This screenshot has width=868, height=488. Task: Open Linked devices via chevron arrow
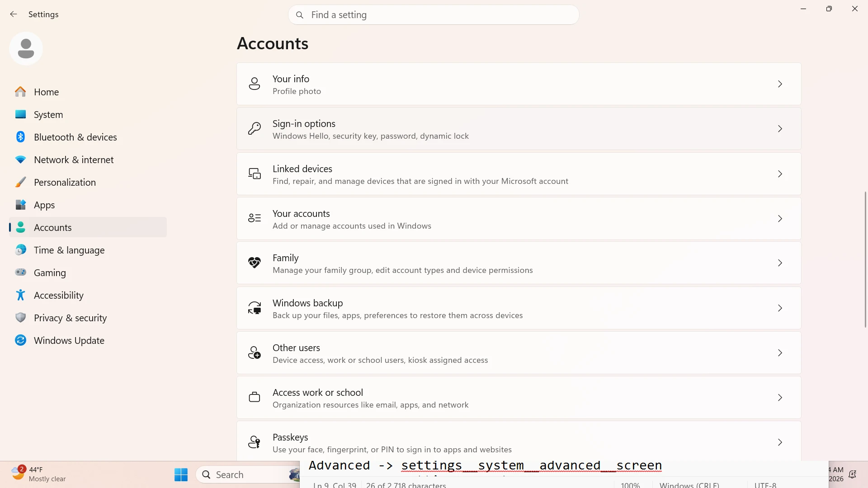point(780,174)
